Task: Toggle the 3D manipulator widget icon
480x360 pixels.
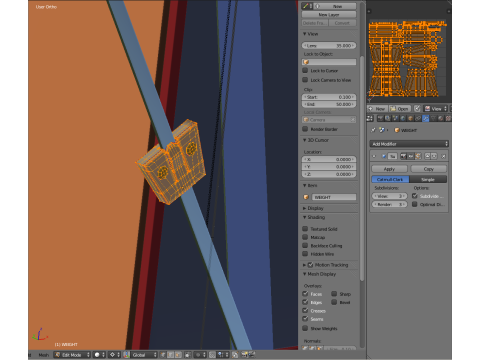Action: click(127, 355)
